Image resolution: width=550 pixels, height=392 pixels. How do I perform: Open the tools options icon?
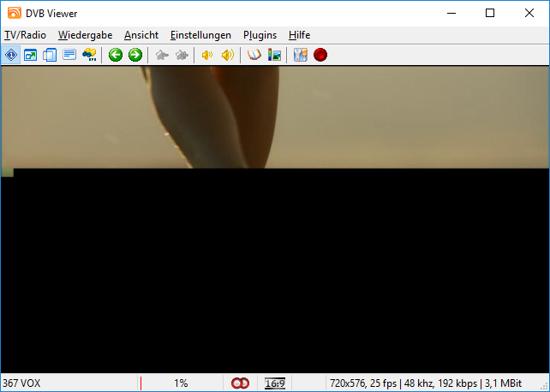[300, 55]
